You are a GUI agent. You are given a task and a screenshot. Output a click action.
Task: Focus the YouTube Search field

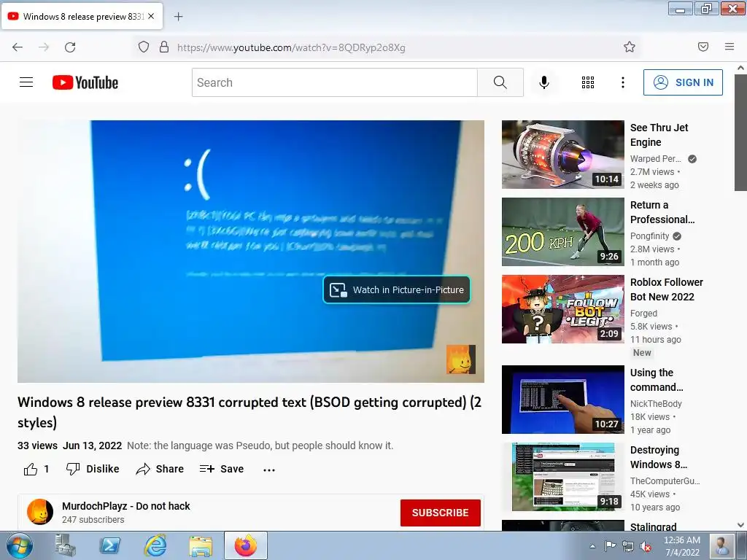click(x=334, y=82)
